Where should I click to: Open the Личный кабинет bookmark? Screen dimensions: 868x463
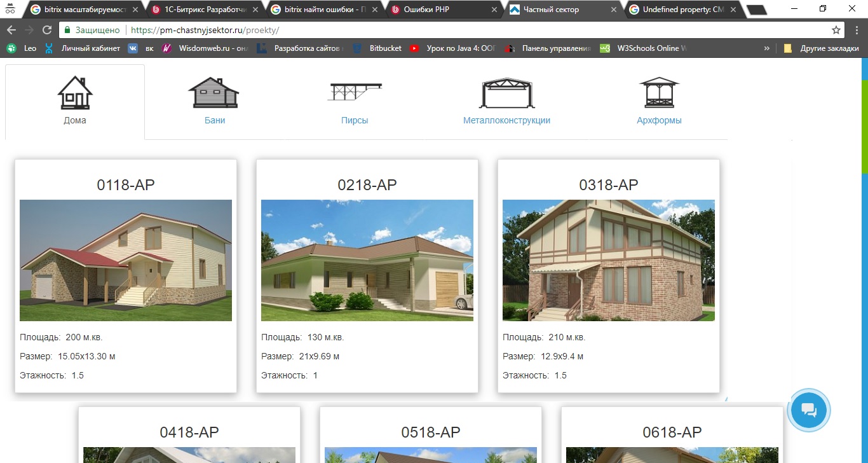(x=83, y=48)
